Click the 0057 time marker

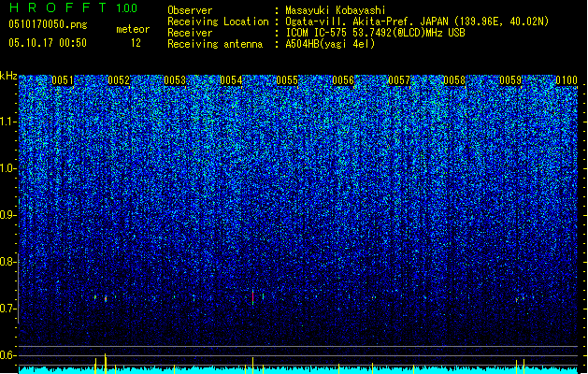[x=399, y=80]
